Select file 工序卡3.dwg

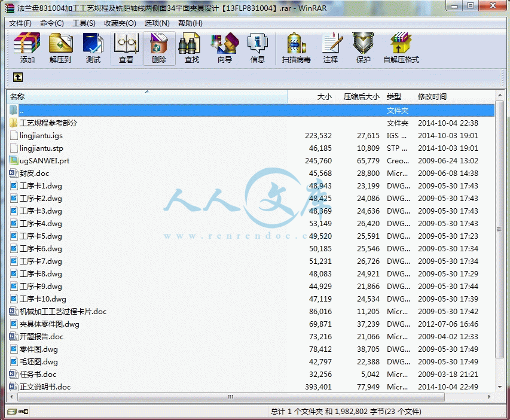pyautogui.click(x=41, y=211)
